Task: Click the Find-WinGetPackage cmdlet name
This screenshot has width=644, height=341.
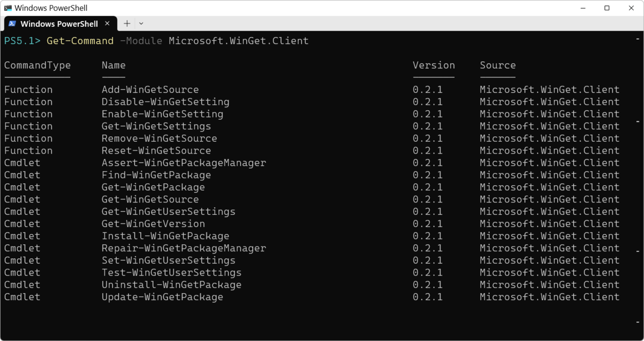Action: coord(156,175)
